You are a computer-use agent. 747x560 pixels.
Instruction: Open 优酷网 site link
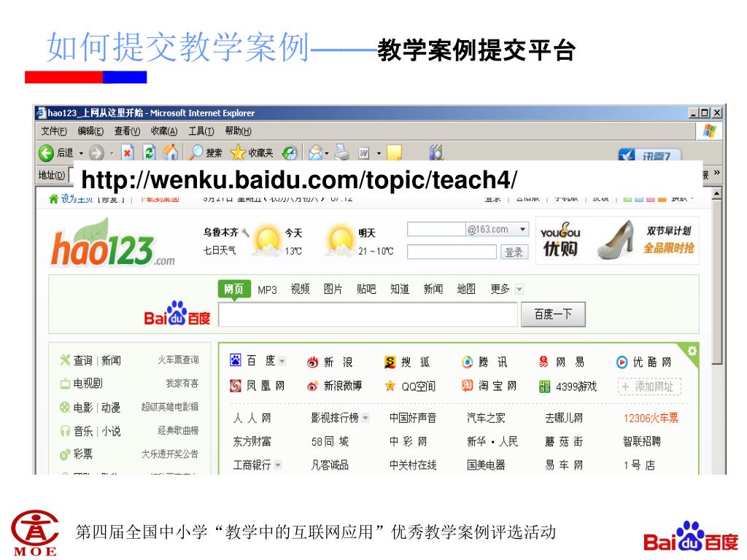(x=643, y=362)
